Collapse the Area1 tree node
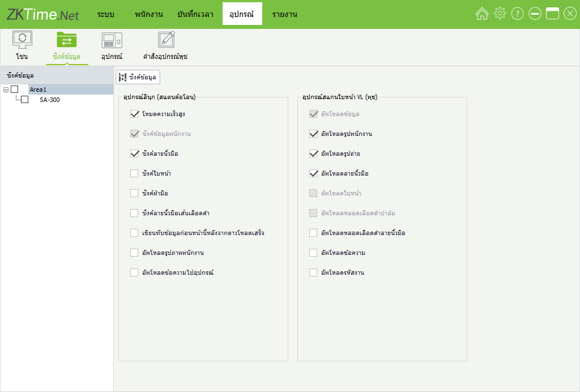The image size is (580, 392). [x=6, y=90]
